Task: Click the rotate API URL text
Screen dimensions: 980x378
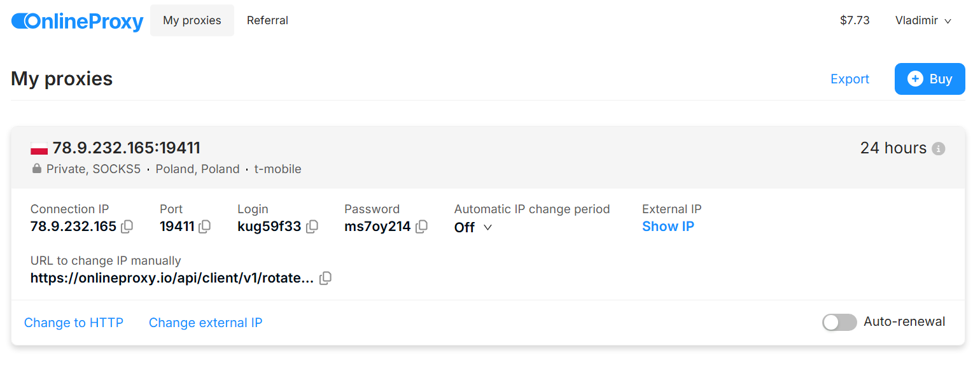Action: 172,278
